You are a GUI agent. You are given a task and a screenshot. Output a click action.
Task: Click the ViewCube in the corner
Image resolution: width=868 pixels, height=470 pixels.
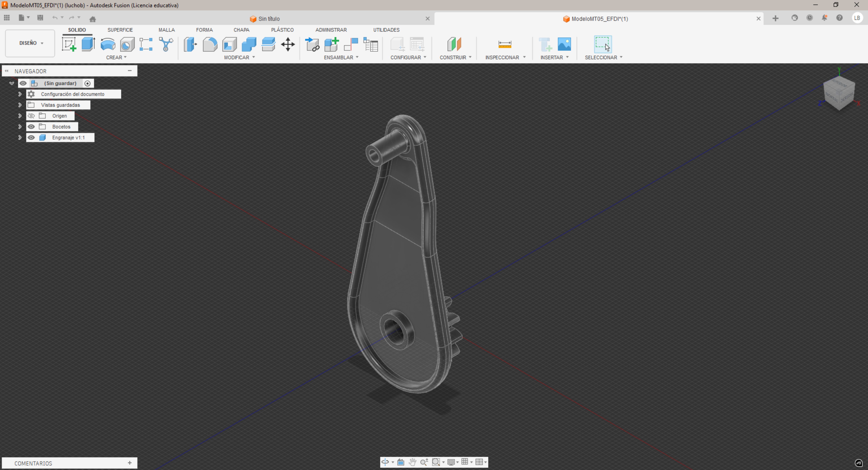click(x=839, y=93)
